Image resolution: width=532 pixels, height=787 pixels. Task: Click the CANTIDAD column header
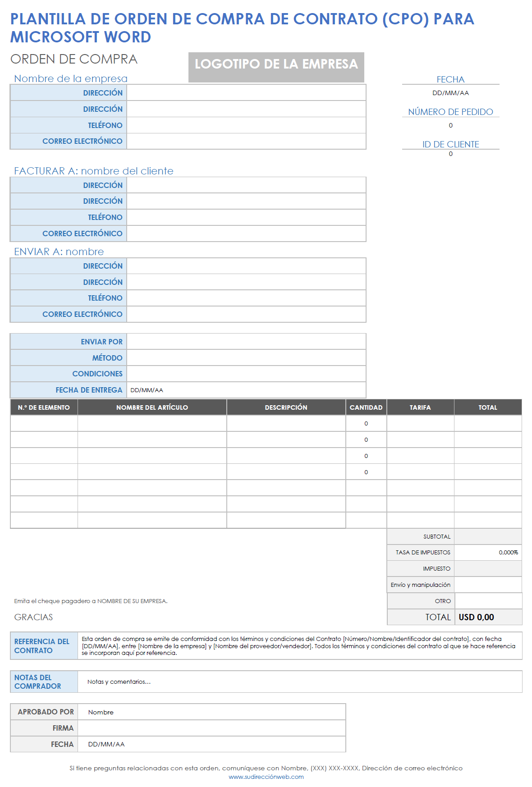pos(366,407)
